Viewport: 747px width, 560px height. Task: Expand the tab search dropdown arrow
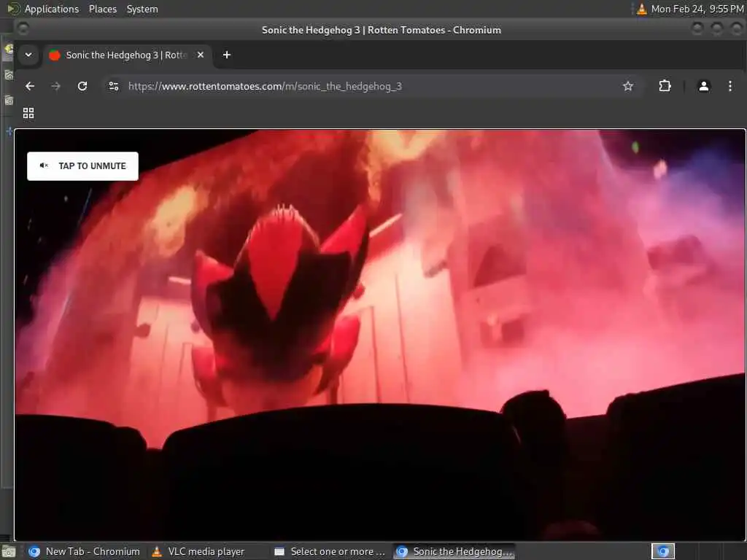[28, 55]
